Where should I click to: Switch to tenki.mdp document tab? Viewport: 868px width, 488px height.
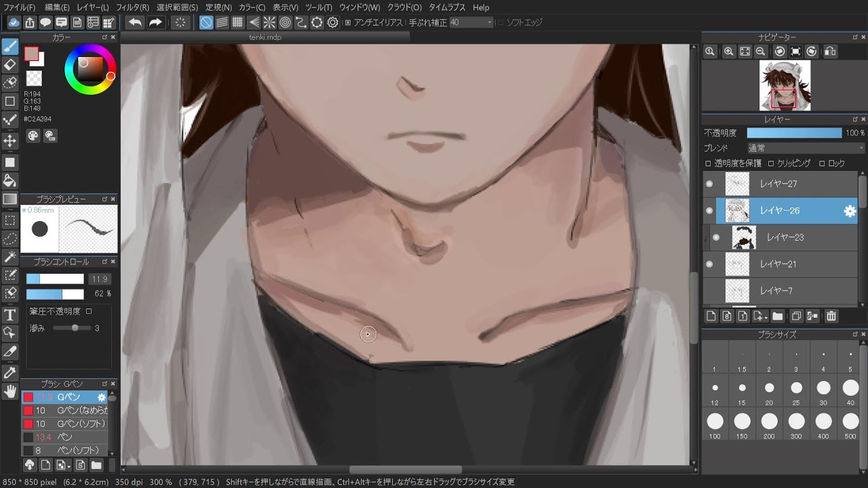tap(265, 37)
